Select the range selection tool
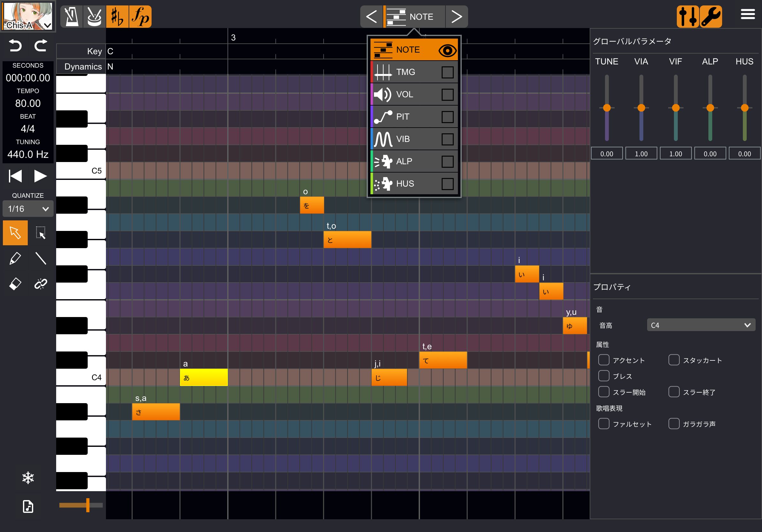 pos(41,233)
